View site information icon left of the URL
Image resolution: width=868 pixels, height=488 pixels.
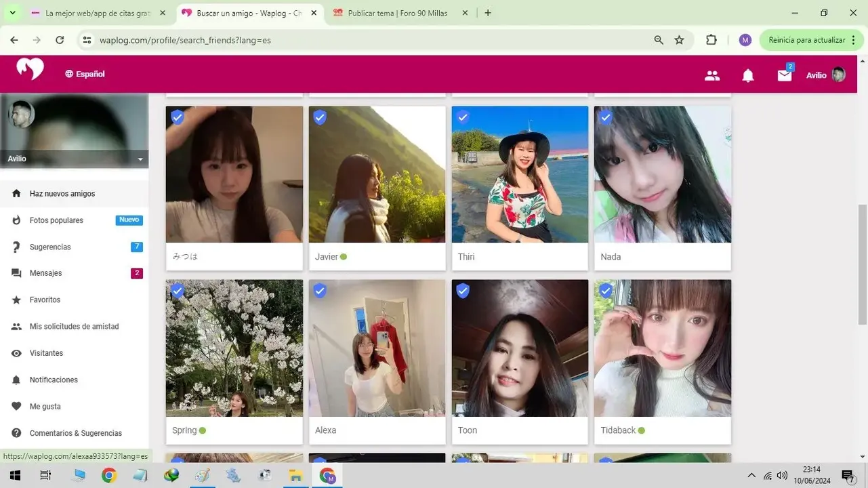[87, 40]
